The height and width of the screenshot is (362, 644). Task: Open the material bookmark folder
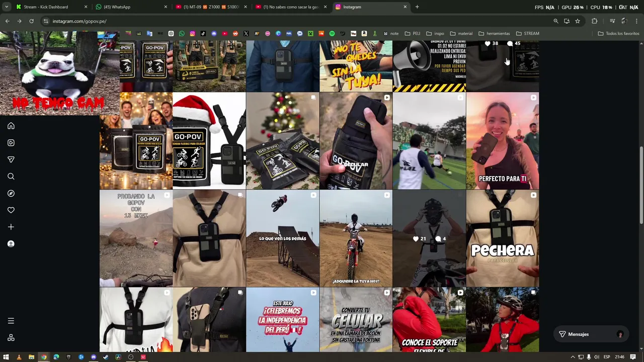pyautogui.click(x=461, y=34)
